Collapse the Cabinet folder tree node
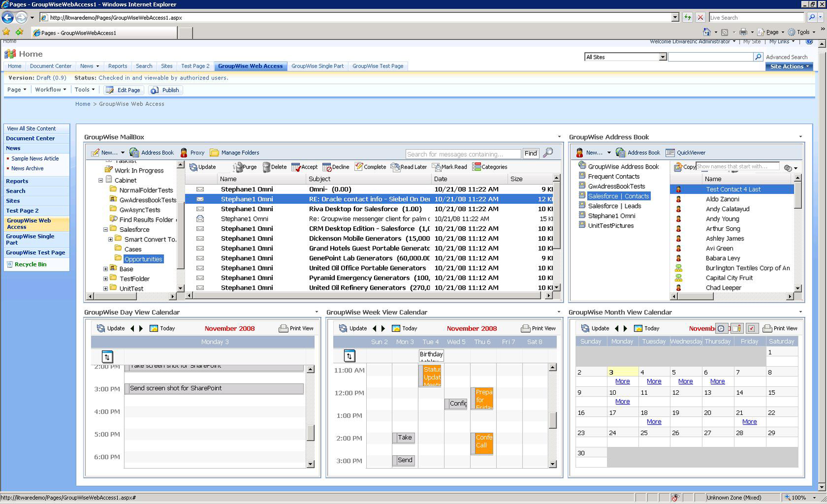 point(101,180)
